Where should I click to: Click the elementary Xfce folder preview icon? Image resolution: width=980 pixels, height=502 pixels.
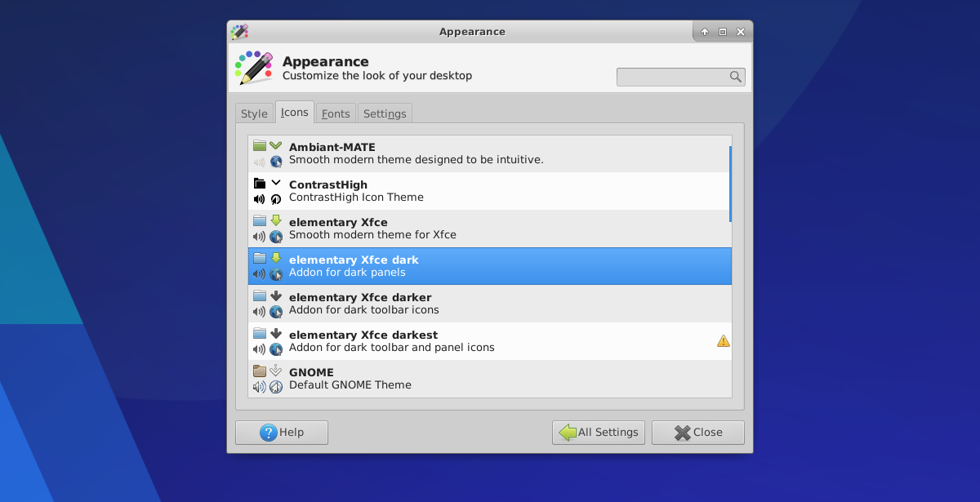click(260, 221)
